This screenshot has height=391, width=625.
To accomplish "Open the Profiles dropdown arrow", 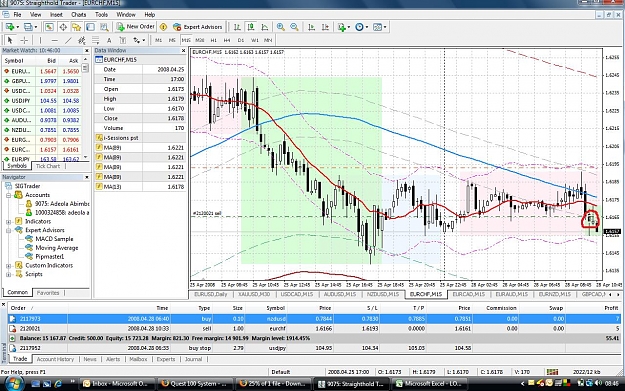I will 35,27.
